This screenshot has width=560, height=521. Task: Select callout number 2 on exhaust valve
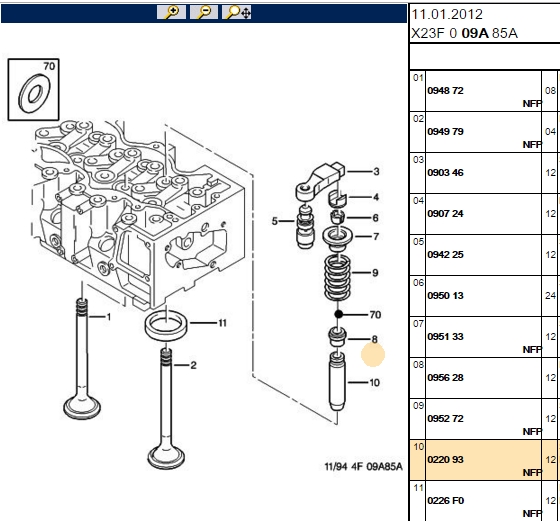click(x=193, y=365)
